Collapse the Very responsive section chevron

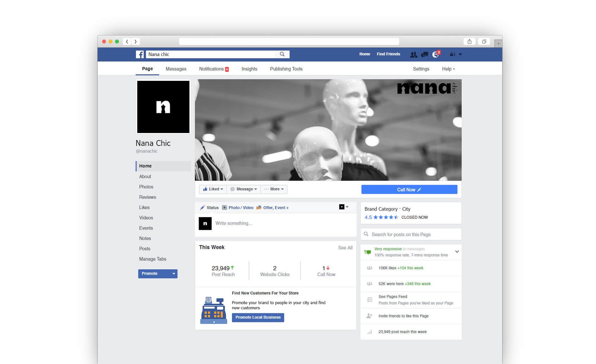tap(457, 251)
